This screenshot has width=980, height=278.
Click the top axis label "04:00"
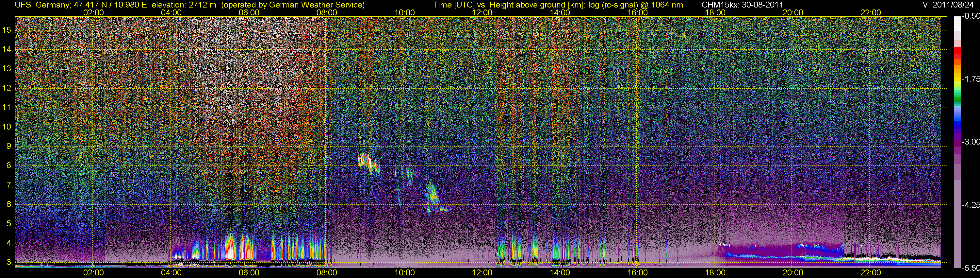point(171,12)
